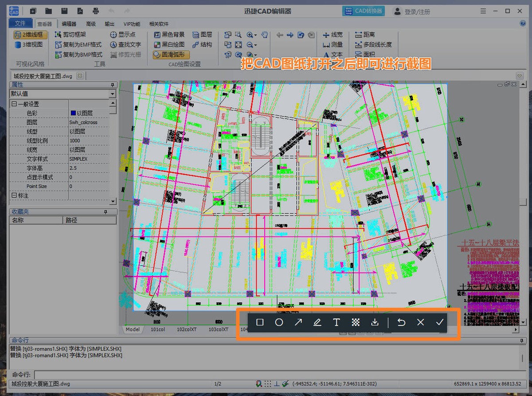The width and height of the screenshot is (532, 396).
Task: Undo the last screenshot annotation
Action: point(401,322)
